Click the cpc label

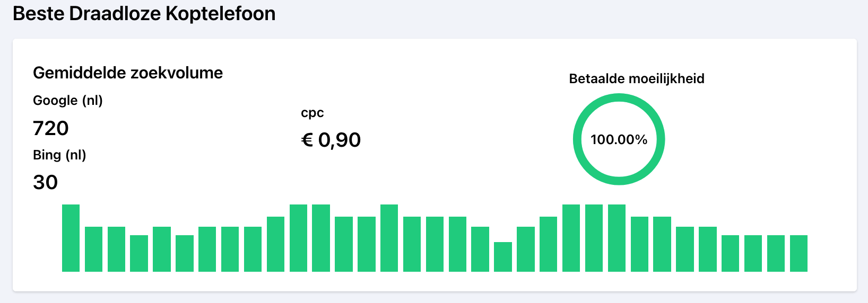(312, 113)
